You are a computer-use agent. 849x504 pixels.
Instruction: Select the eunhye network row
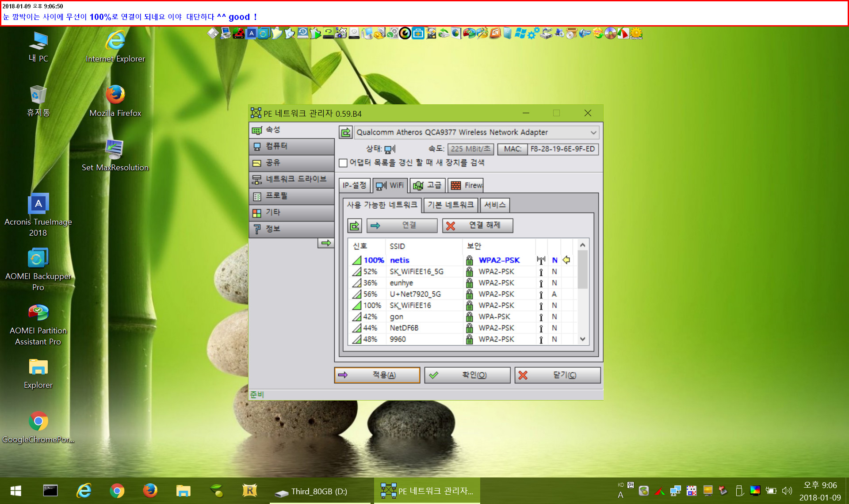pyautogui.click(x=463, y=283)
